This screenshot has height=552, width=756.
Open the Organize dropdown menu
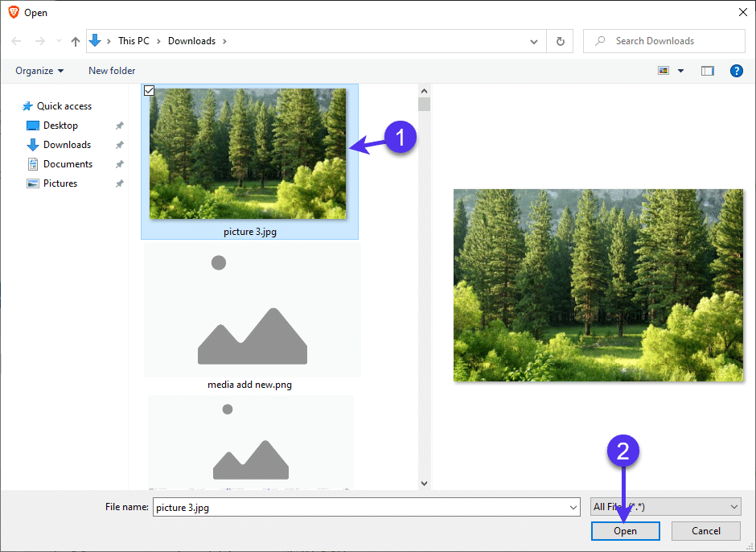[39, 71]
